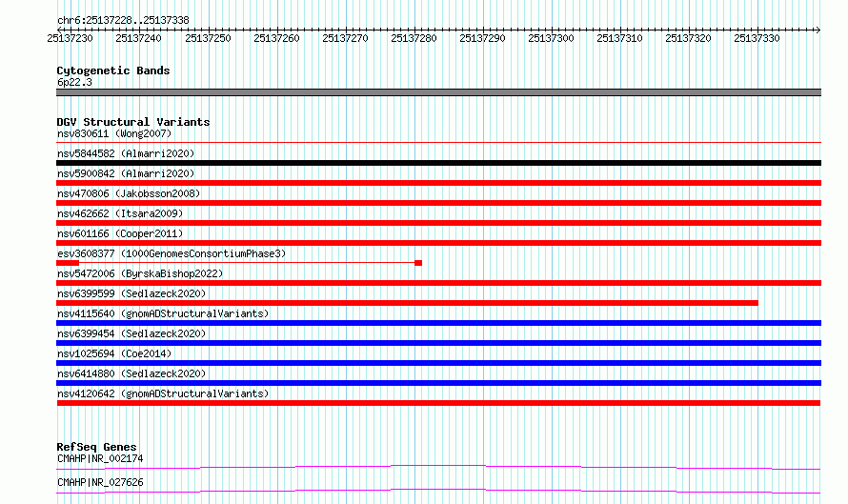
Task: Click the red nsv470806 variant bar
Action: [x=438, y=203]
